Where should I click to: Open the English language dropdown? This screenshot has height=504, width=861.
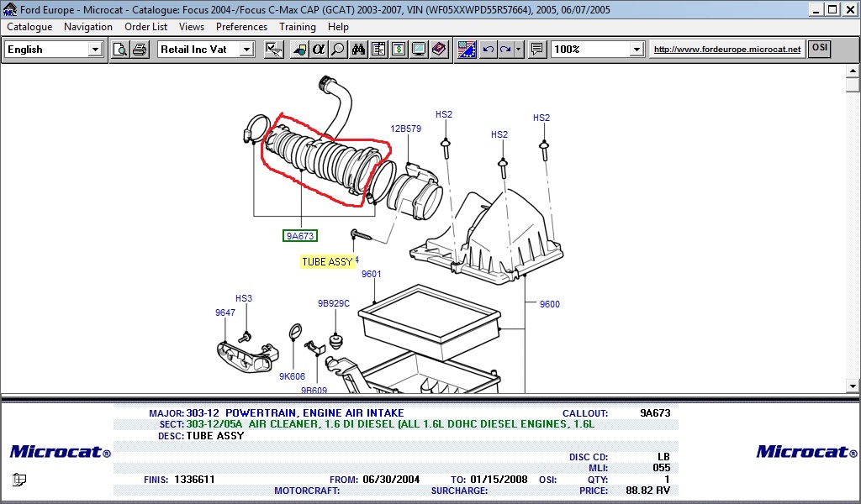(95, 50)
